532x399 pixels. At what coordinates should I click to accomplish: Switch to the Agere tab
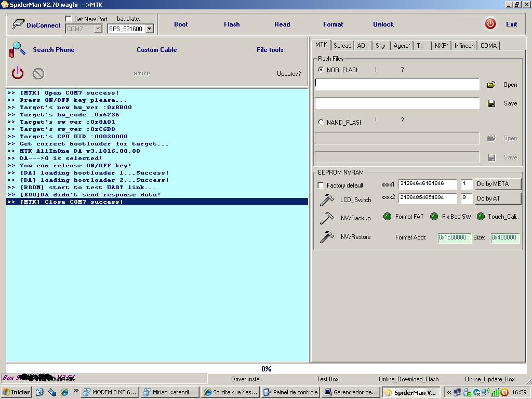pos(402,46)
